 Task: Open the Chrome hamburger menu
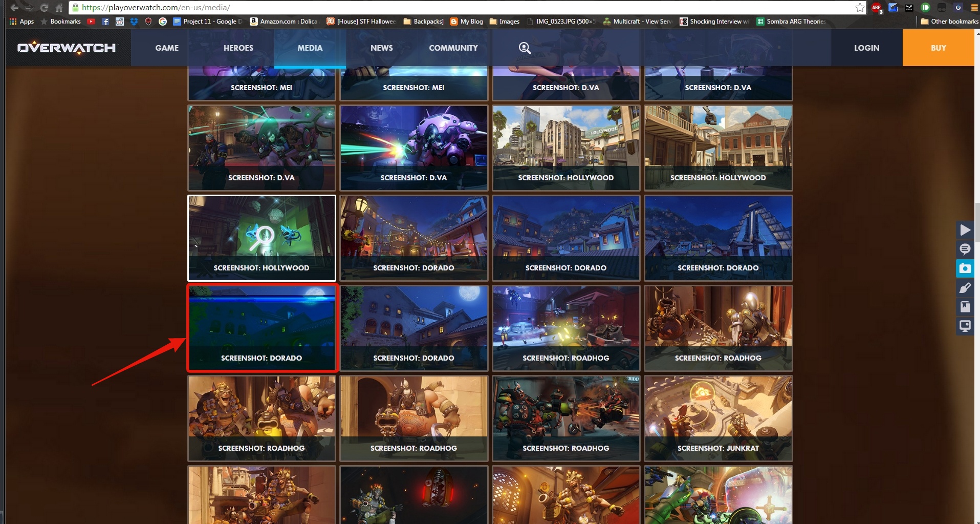pos(974,8)
